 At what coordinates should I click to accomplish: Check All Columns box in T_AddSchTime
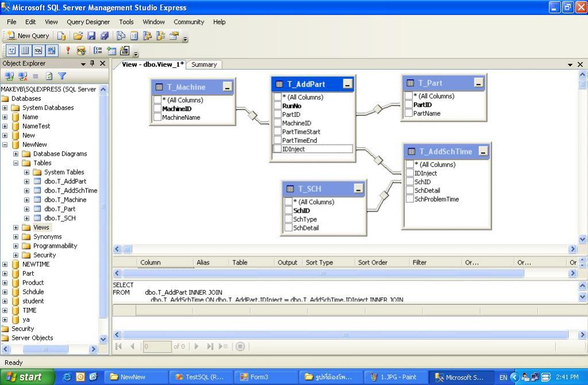point(410,164)
